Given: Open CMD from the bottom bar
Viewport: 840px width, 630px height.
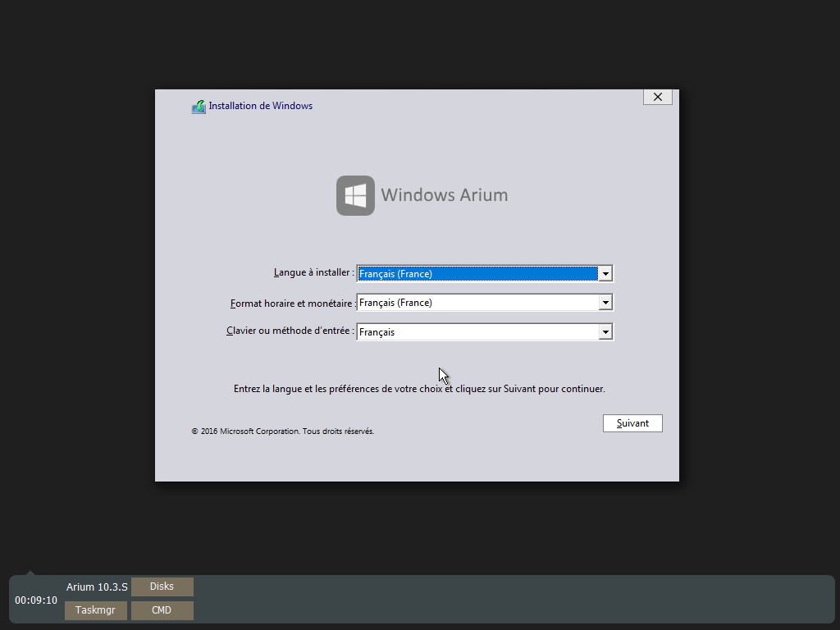Looking at the screenshot, I should click(x=162, y=610).
